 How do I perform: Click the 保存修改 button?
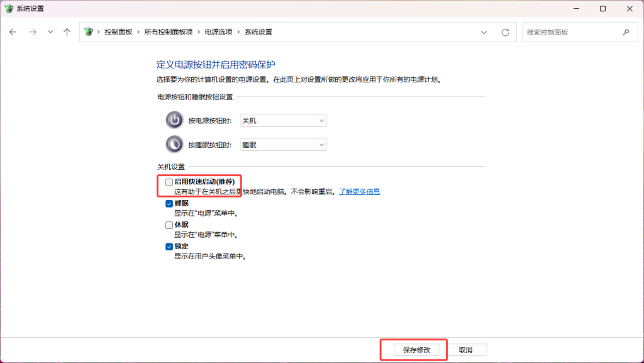[416, 350]
